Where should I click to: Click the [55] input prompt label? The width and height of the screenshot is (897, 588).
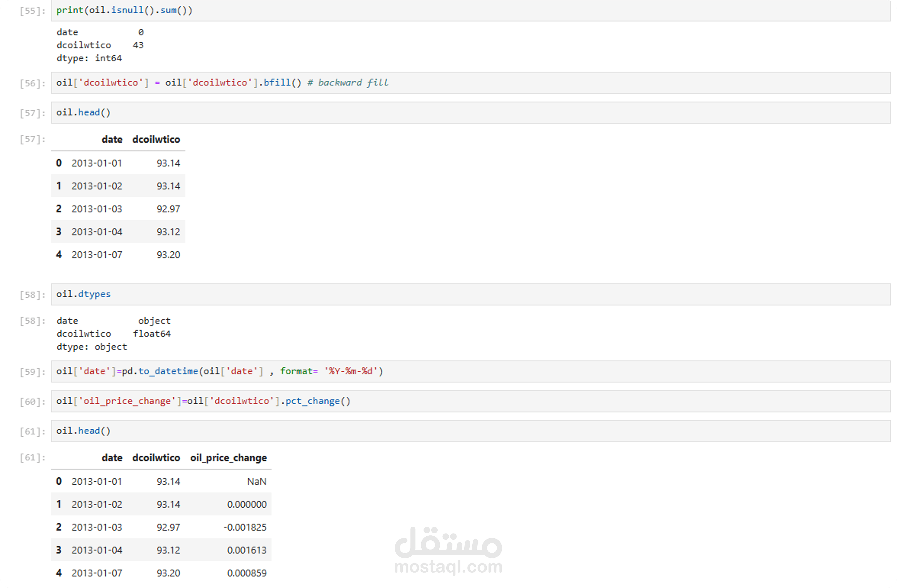click(x=32, y=11)
